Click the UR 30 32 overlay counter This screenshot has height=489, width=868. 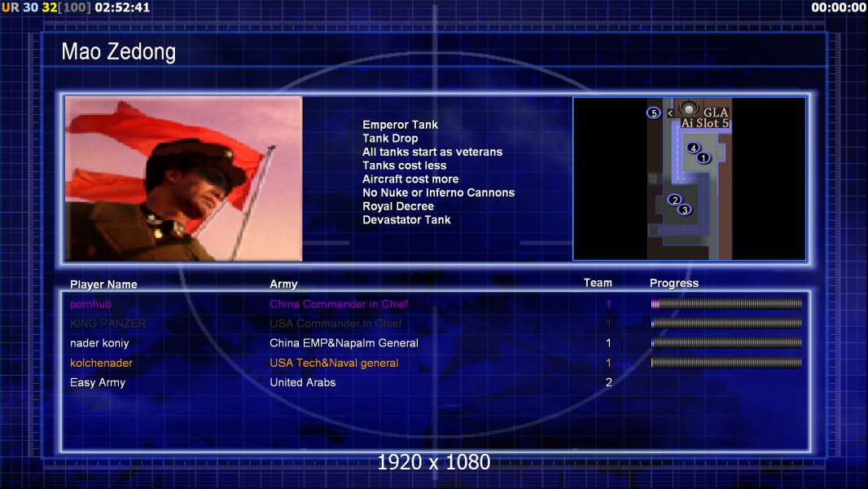point(29,8)
